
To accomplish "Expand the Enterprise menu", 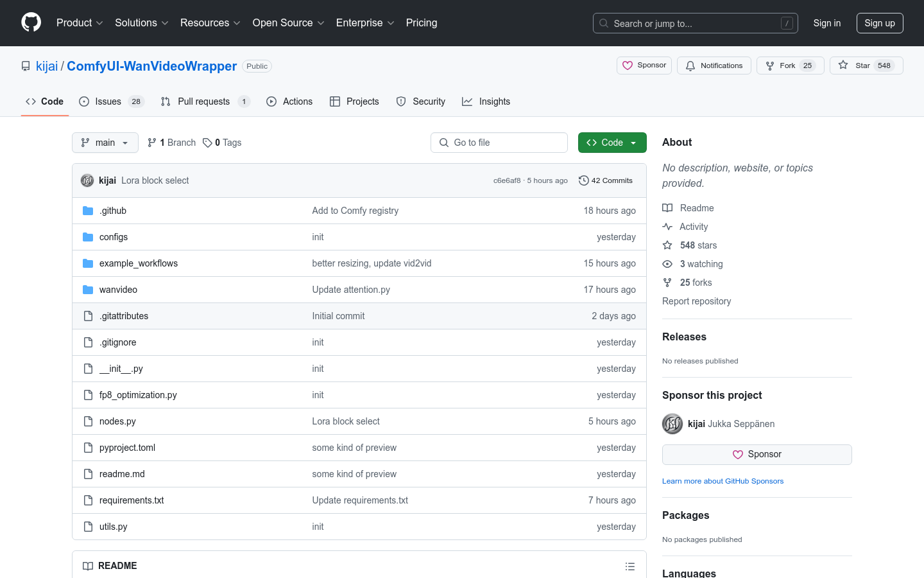I will coord(365,22).
